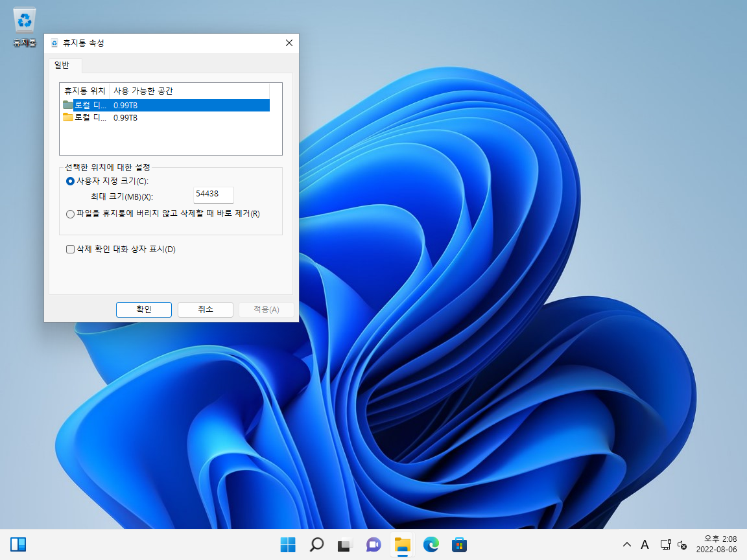Open the clock showing 오후 2:08
Viewport: 747px width, 560px height.
click(717, 544)
